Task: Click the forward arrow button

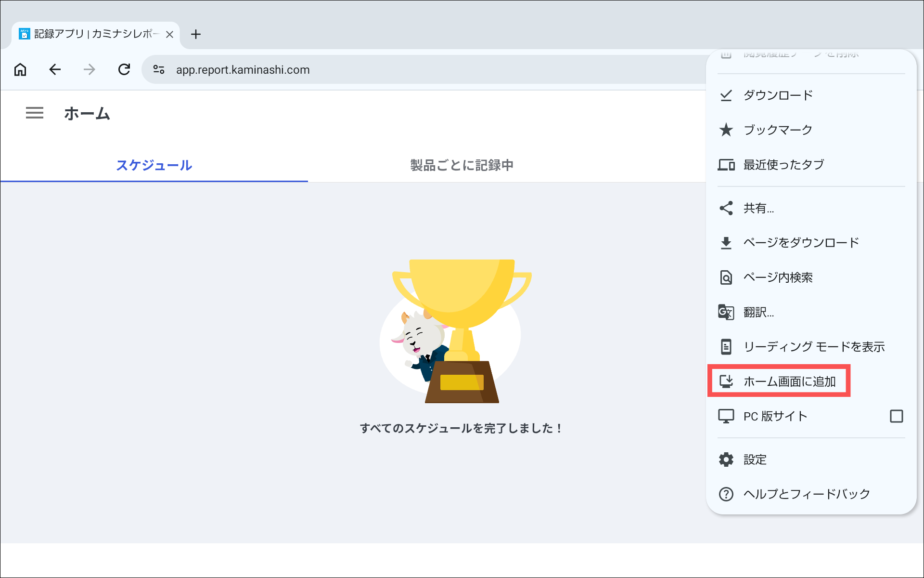Action: tap(90, 70)
